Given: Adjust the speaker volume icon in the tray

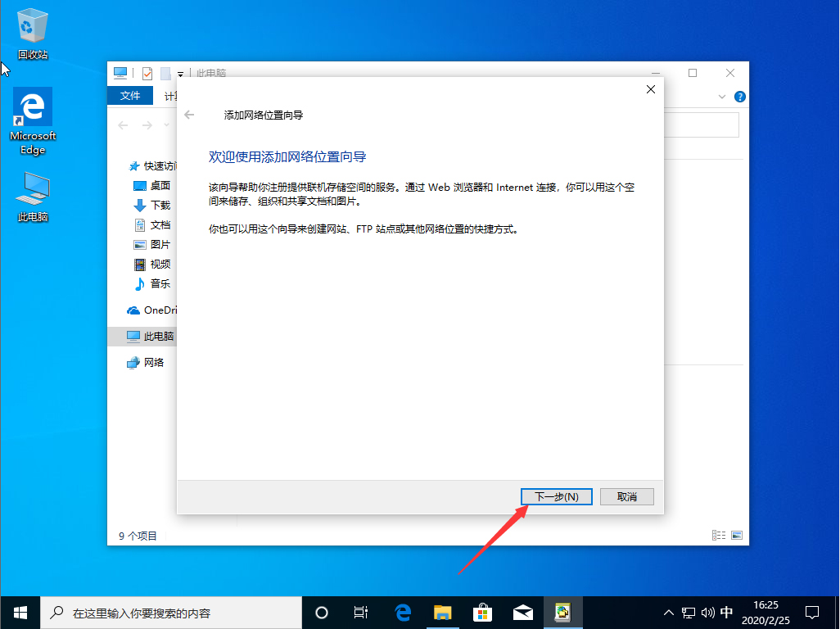Looking at the screenshot, I should [707, 612].
